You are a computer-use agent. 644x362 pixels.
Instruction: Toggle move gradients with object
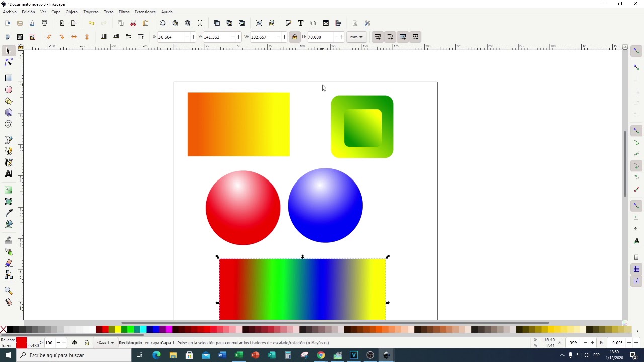(x=403, y=37)
